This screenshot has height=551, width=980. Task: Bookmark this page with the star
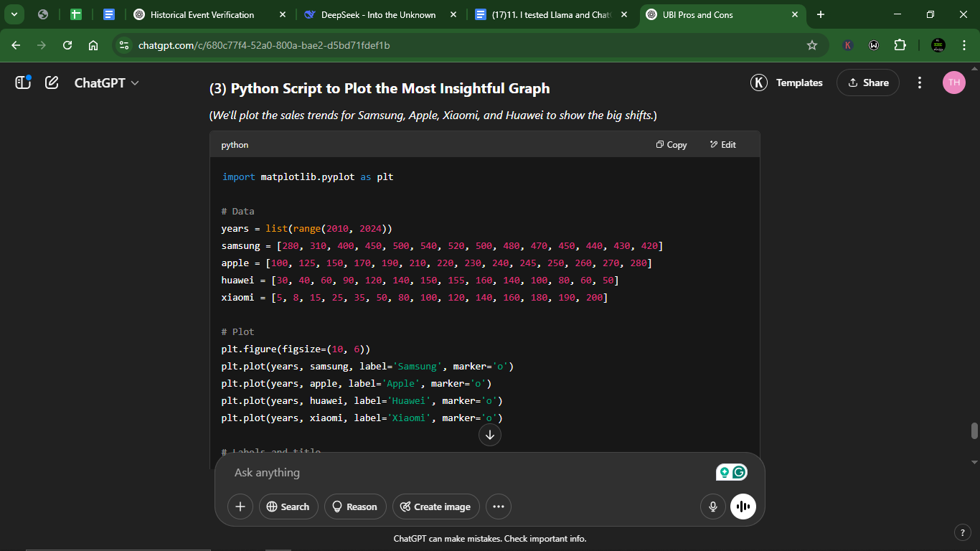[812, 45]
